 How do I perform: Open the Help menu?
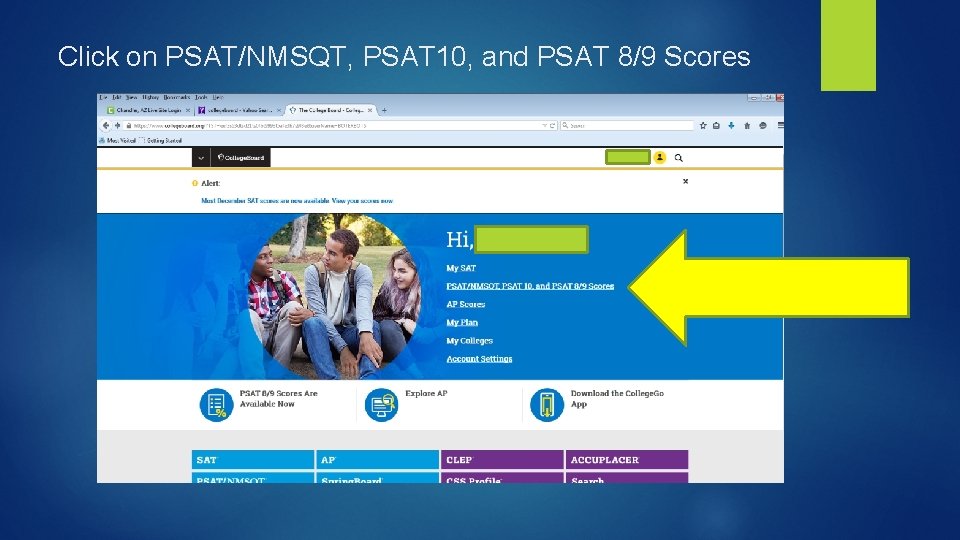pyautogui.click(x=218, y=97)
